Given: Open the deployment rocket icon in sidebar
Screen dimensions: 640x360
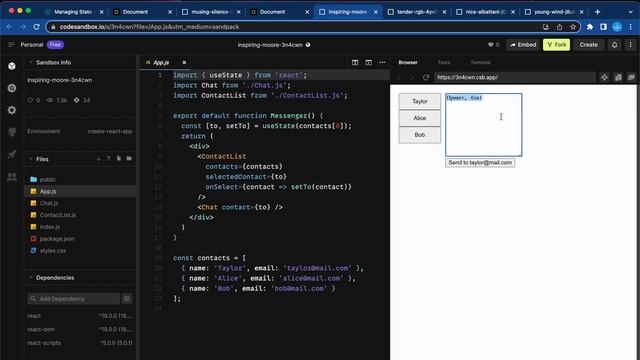Looking at the screenshot, I should click(12, 154).
